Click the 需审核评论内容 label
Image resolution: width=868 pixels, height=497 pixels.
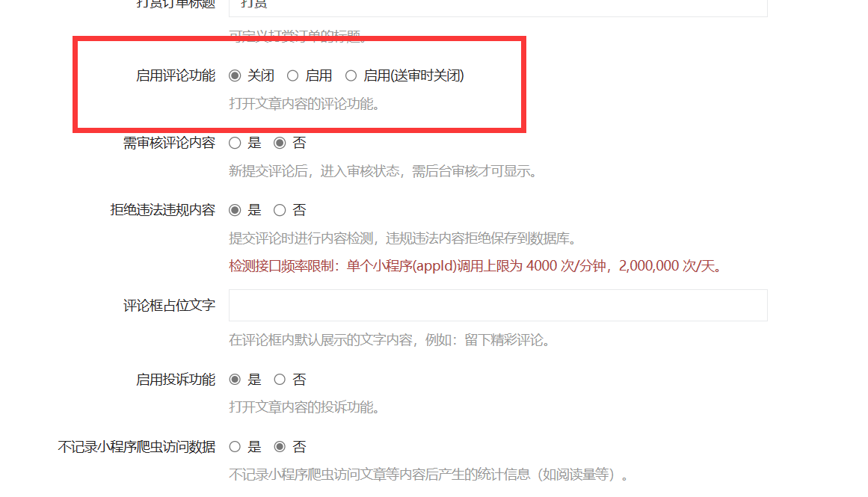pos(169,143)
